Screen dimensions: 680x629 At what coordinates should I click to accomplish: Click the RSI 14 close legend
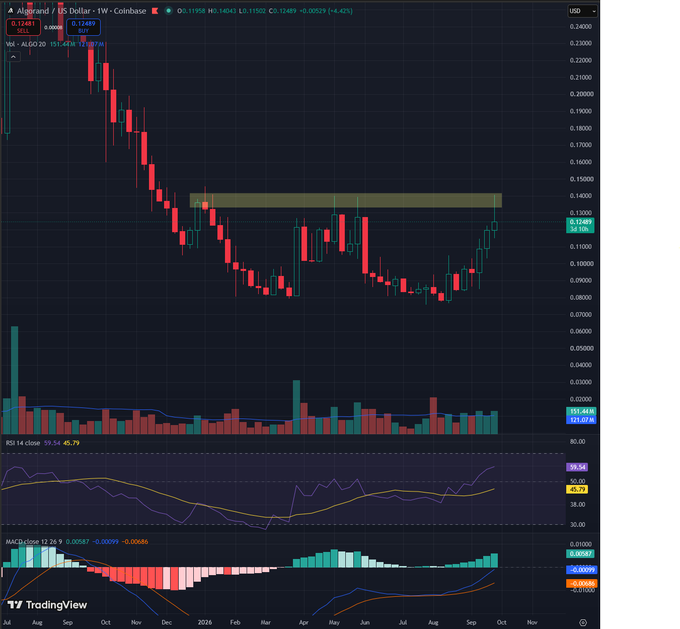(x=23, y=443)
